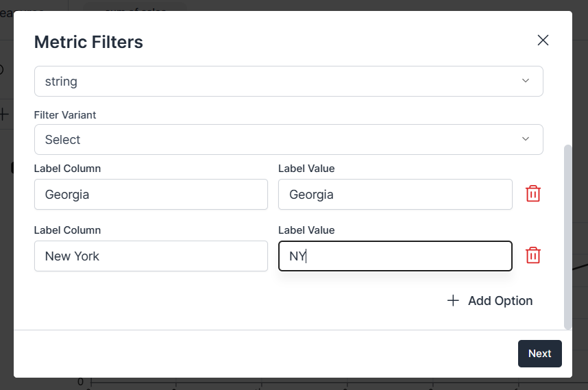588x390 pixels.
Task: Close the Metric Filters dialog
Action: [x=543, y=40]
